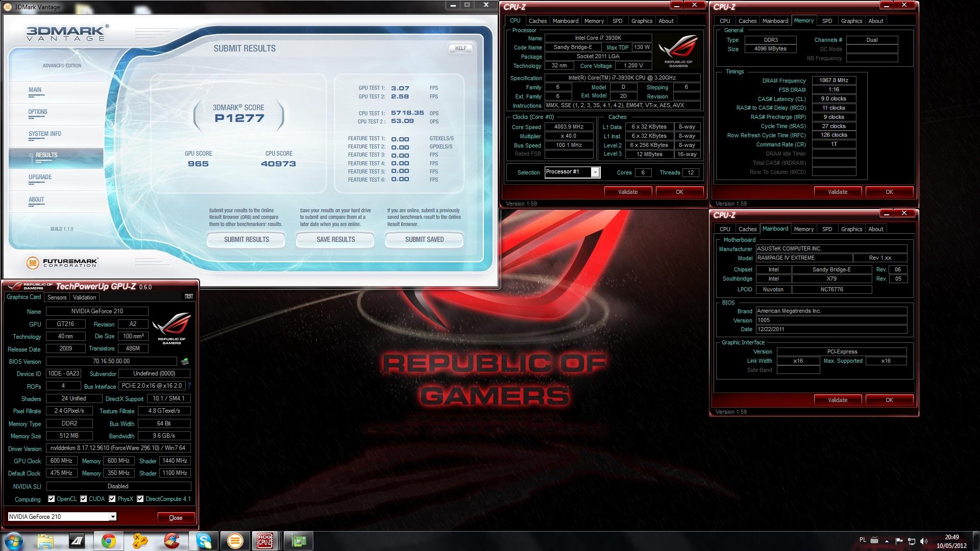Viewport: 980px width, 551px height.
Task: Open Graphics tab in CPU-Z Mainboard window
Action: pos(851,229)
